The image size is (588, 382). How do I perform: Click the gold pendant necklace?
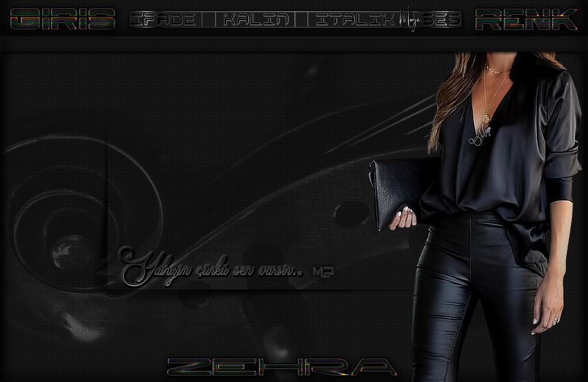tap(487, 118)
